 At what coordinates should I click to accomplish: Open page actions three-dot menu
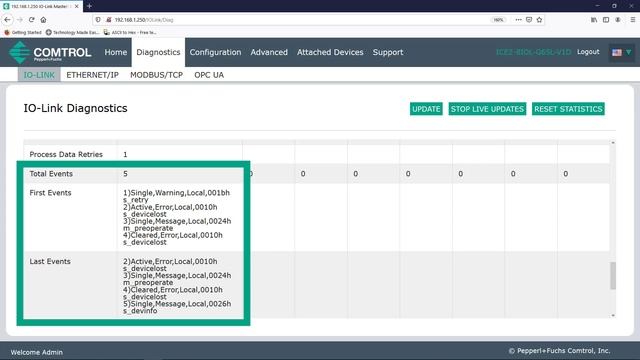point(518,20)
